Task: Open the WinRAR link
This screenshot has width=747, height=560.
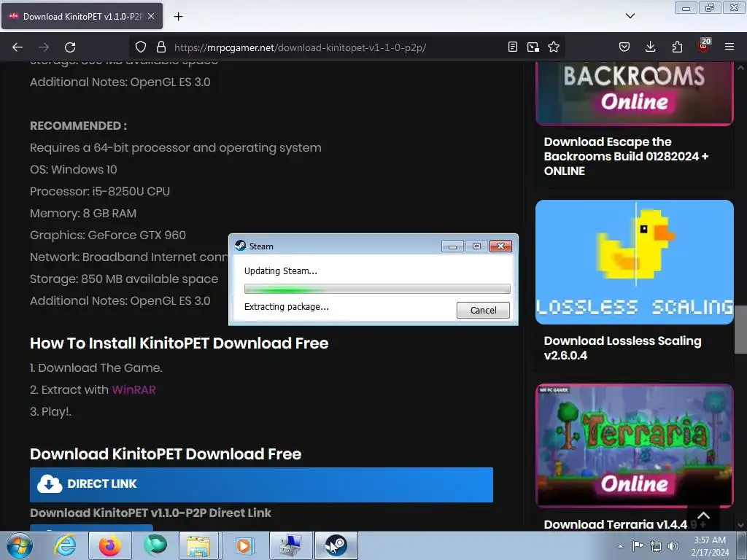Action: click(134, 389)
